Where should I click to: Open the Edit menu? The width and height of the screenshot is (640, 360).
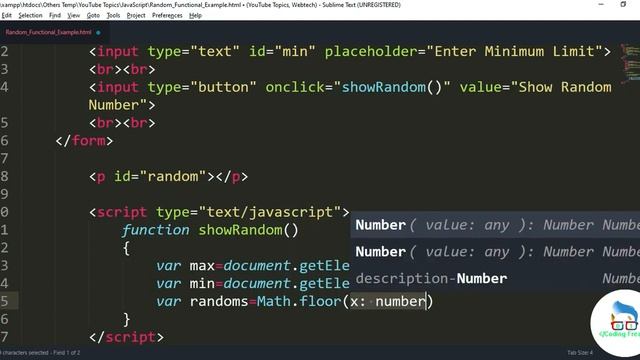pos(6,16)
